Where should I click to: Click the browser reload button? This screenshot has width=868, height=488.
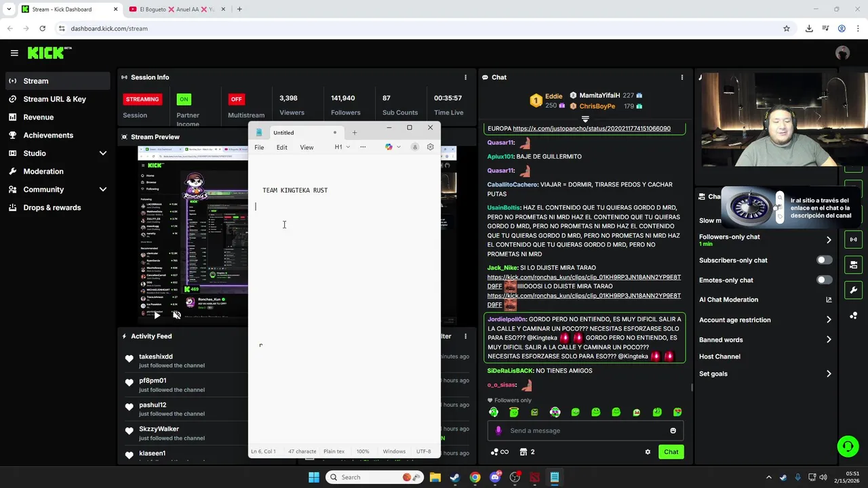[42, 28]
